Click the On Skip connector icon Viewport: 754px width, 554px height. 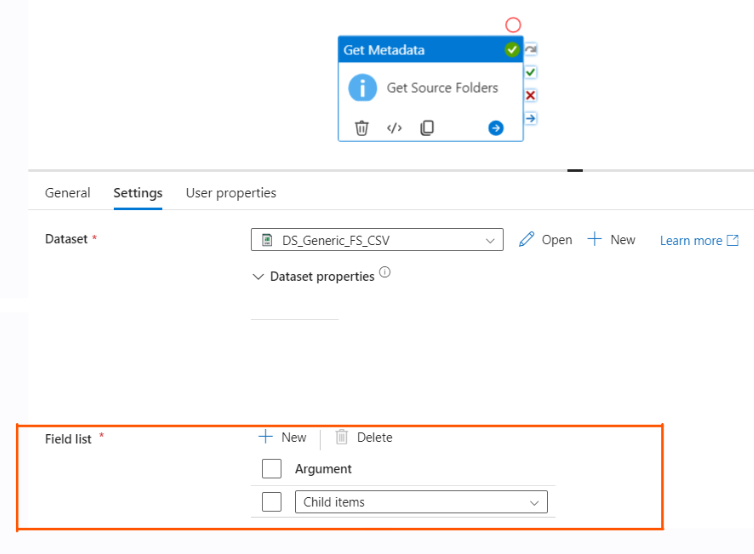pos(531,49)
